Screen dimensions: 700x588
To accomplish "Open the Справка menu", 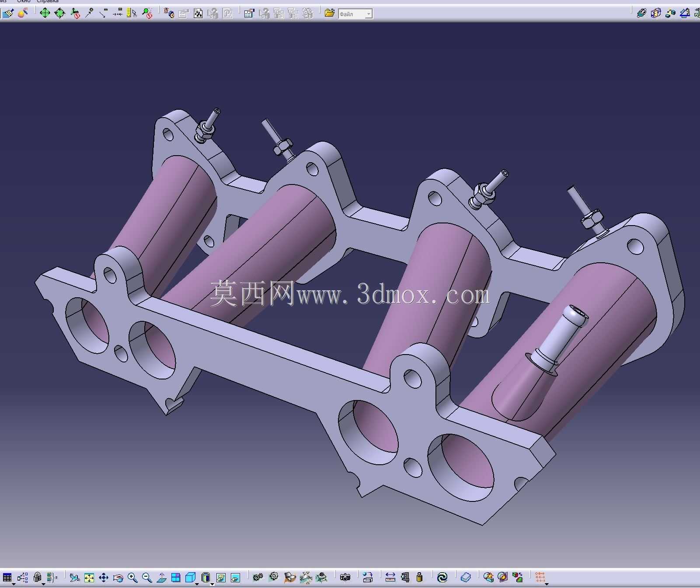I will pos(48,1).
